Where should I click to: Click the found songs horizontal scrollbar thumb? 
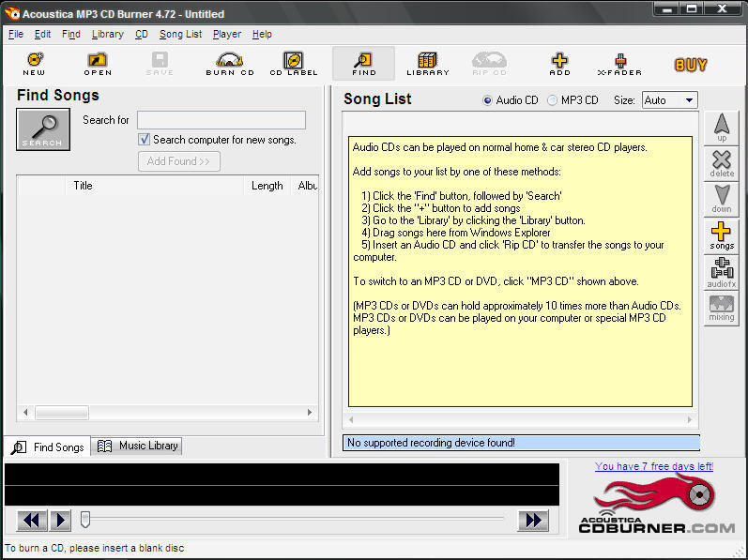click(62, 412)
